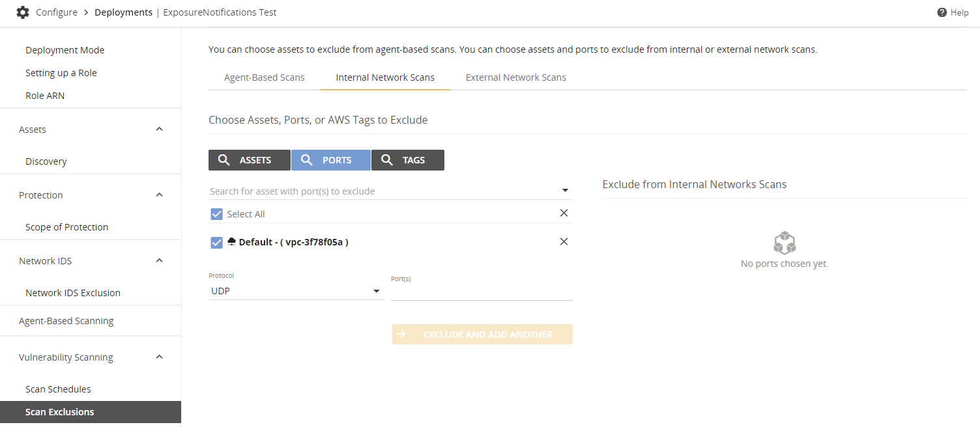
Task: Click the Help link
Action: 959,12
